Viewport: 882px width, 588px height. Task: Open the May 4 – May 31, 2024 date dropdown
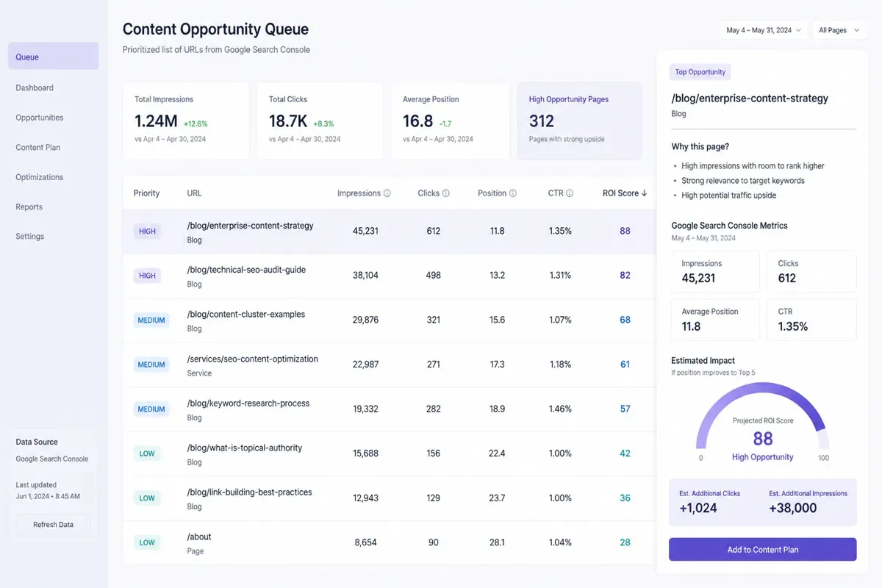click(764, 30)
